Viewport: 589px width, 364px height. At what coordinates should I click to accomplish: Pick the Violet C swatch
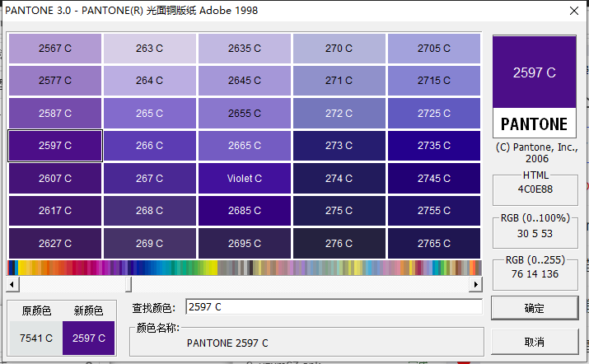245,179
